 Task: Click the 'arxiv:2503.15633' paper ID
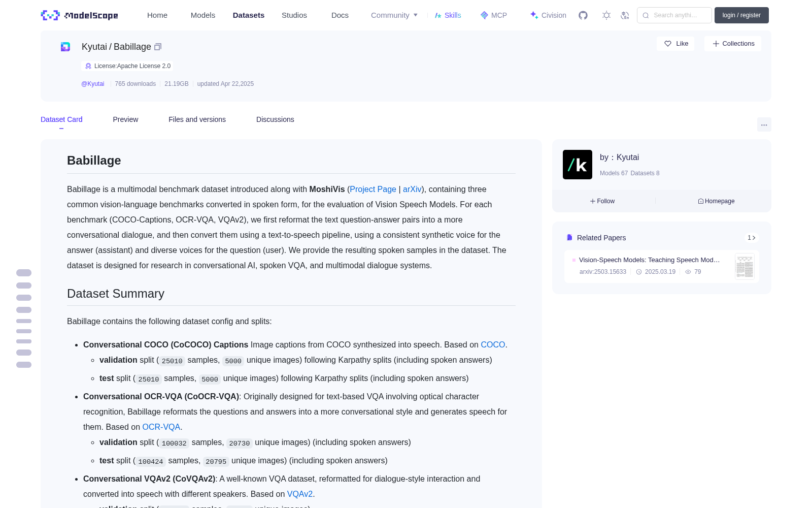[x=603, y=272]
